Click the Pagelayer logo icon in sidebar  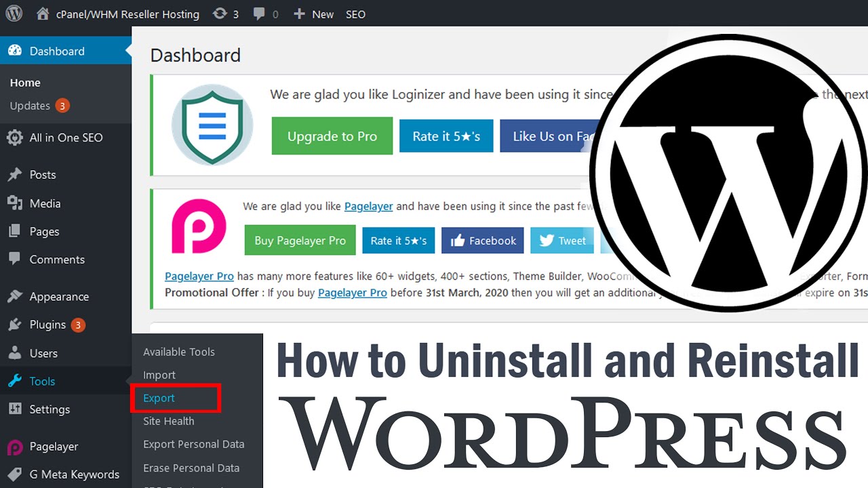[x=14, y=447]
